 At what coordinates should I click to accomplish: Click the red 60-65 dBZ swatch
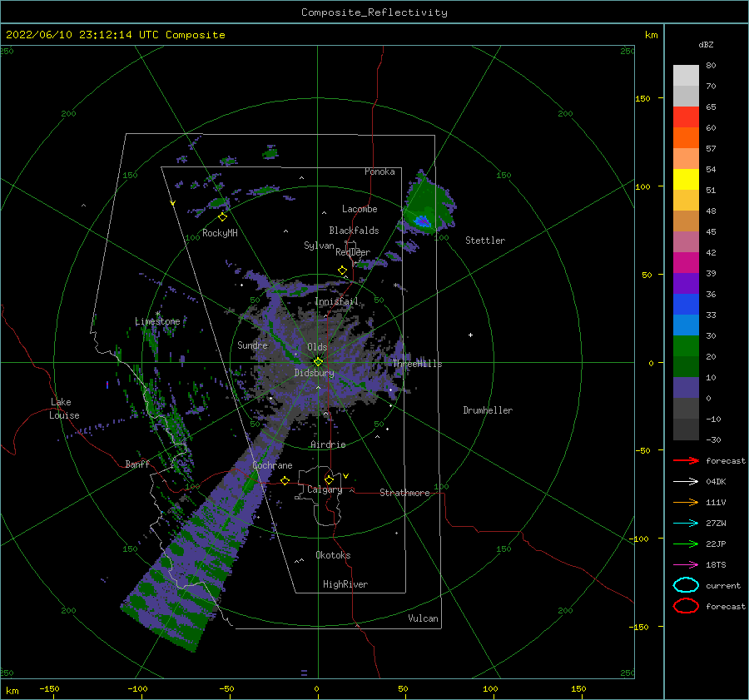pos(686,117)
